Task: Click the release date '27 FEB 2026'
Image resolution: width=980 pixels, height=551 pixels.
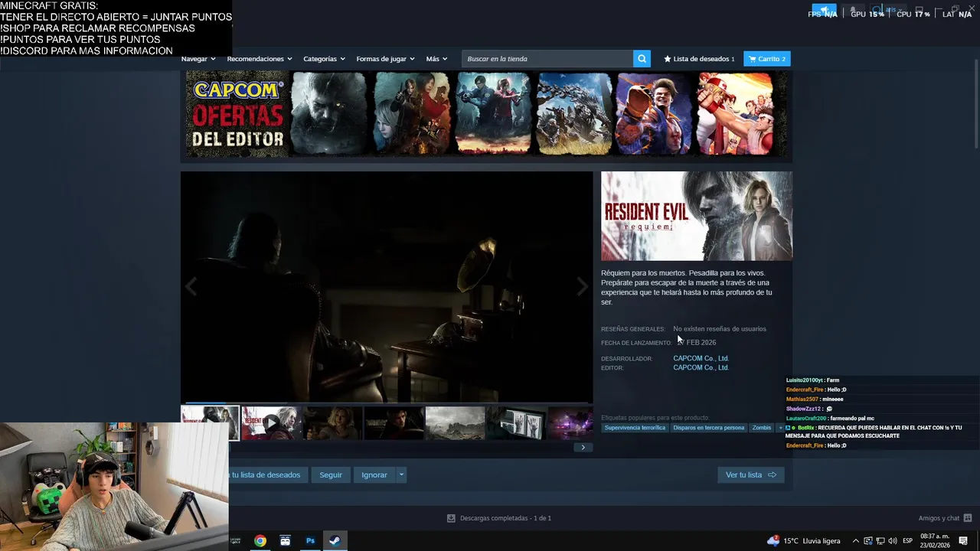Action: (x=697, y=343)
